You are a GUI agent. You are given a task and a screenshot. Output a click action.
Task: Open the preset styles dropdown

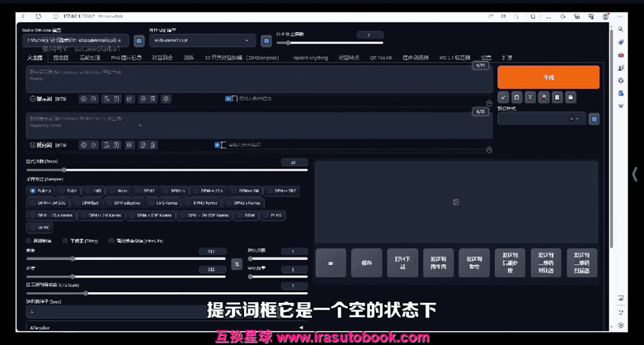(541, 119)
